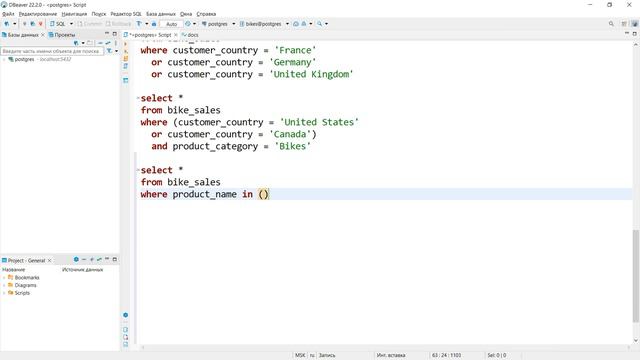Close the '<postgres> Script' editor tab
Viewport: 640px width, 360px height.
[176, 35]
